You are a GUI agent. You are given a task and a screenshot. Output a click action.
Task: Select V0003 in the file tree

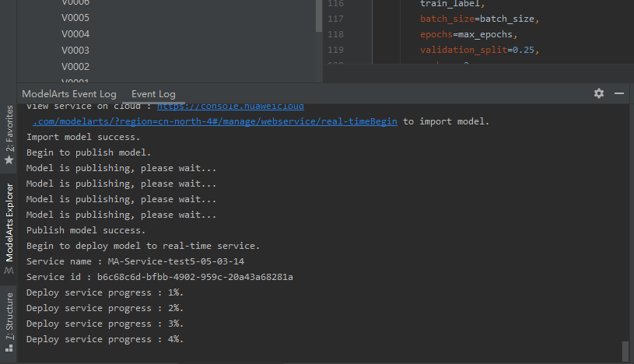click(75, 51)
